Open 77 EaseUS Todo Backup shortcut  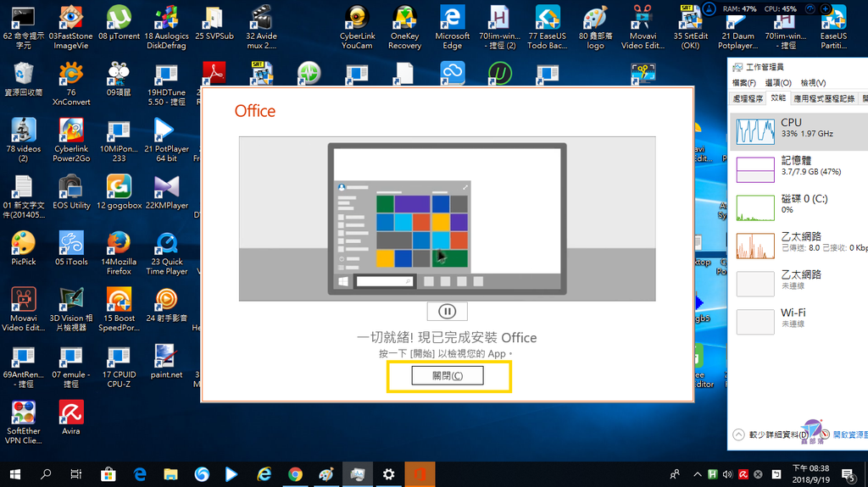tap(548, 26)
